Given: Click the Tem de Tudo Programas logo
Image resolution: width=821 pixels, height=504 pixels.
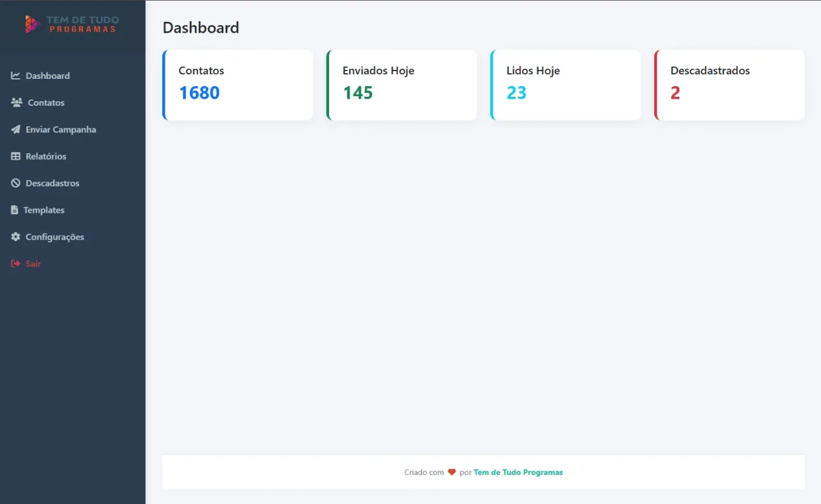Looking at the screenshot, I should (72, 24).
